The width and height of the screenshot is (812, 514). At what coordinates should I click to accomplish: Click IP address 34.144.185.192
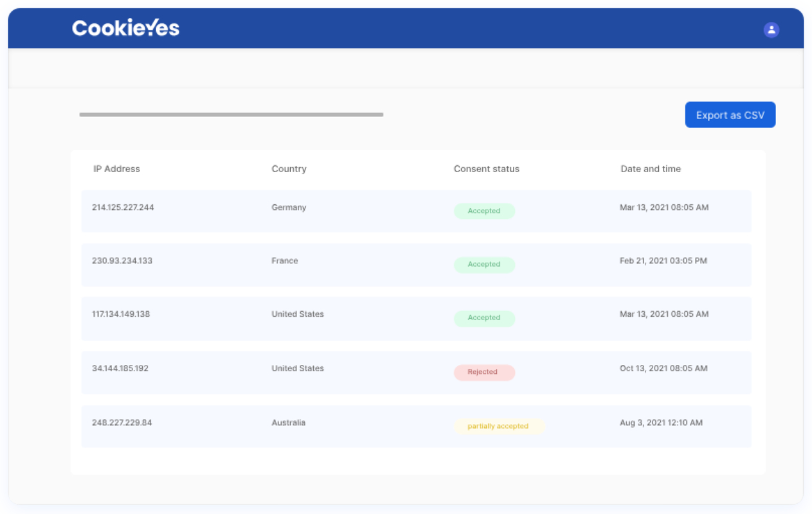pyautogui.click(x=120, y=368)
